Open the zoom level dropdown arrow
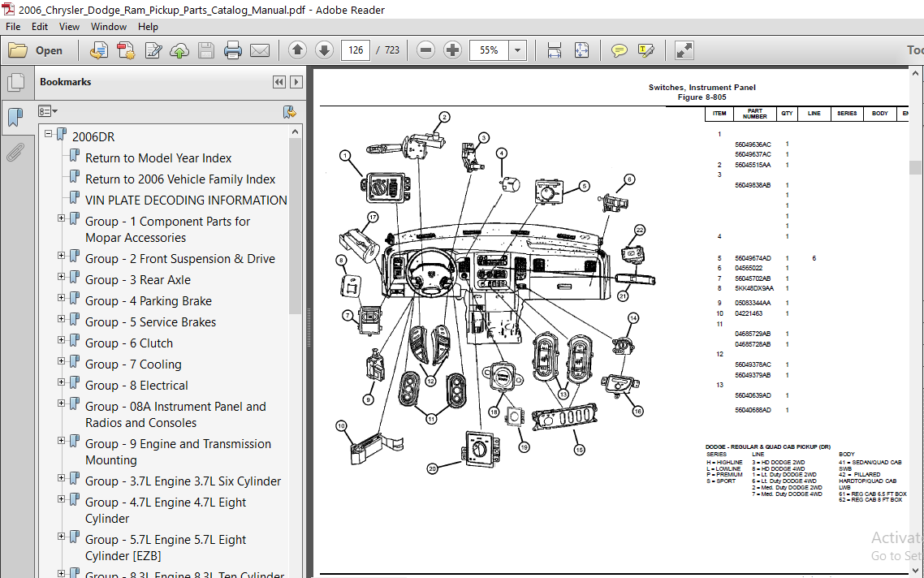924x578 pixels. pyautogui.click(x=517, y=50)
